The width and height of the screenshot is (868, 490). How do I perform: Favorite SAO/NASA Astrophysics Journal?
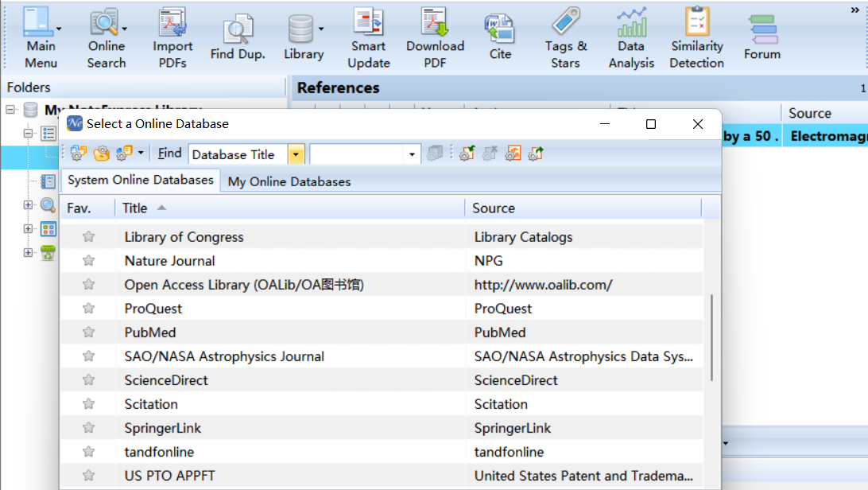[x=88, y=356]
